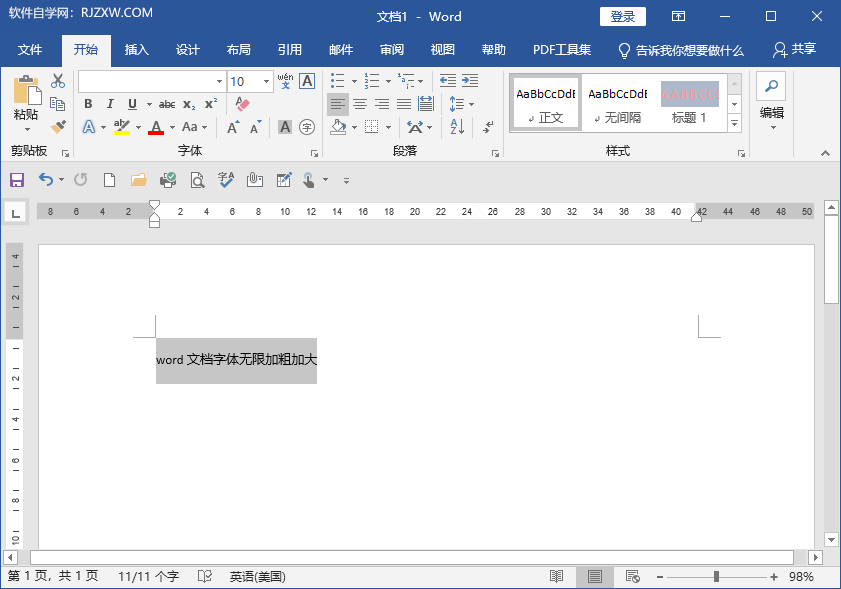Clear all formatting with the eraser icon
The image size is (841, 589).
pyautogui.click(x=241, y=102)
